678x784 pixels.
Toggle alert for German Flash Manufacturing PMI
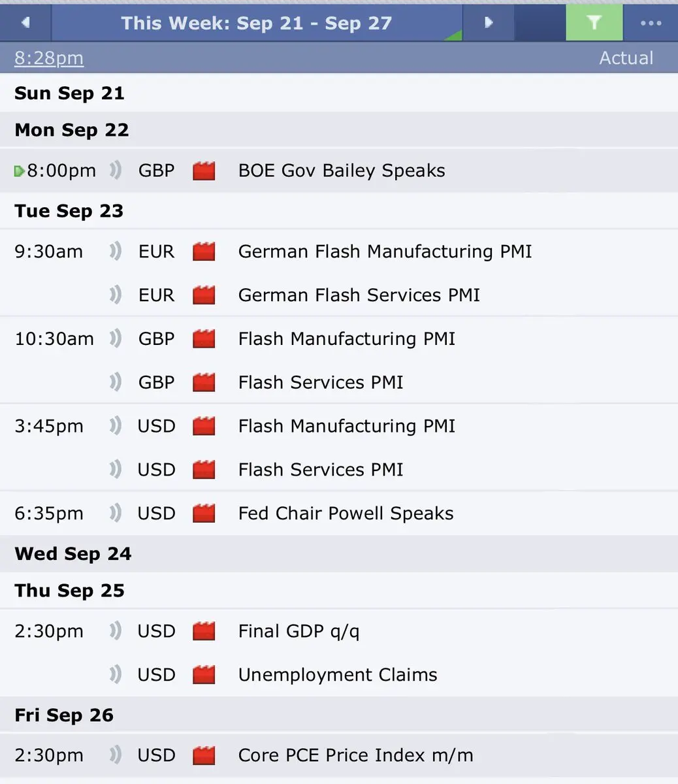pos(116,251)
